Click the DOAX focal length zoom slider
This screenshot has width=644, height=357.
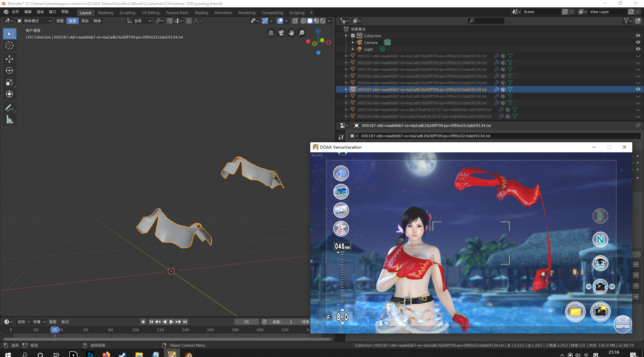coord(342,277)
